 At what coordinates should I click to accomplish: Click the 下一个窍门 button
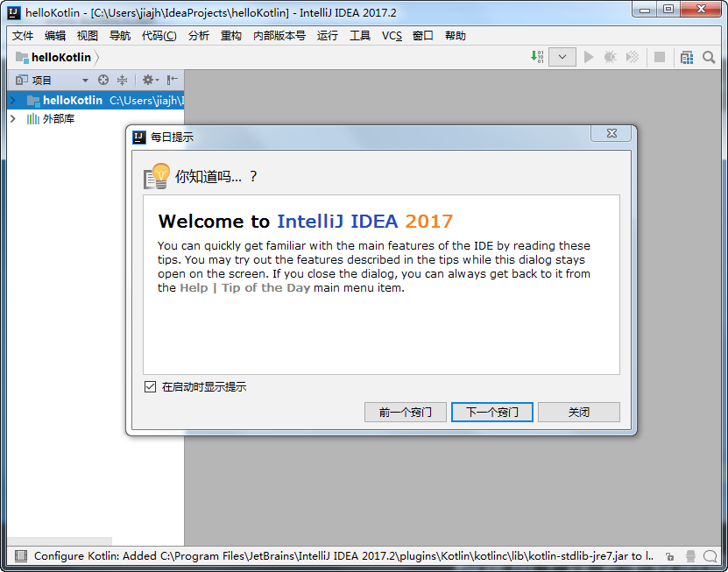coord(492,412)
